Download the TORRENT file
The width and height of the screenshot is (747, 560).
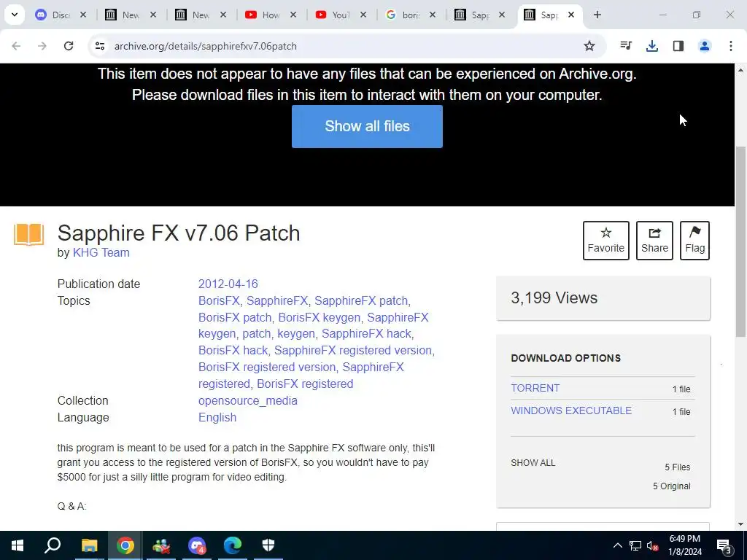535,388
